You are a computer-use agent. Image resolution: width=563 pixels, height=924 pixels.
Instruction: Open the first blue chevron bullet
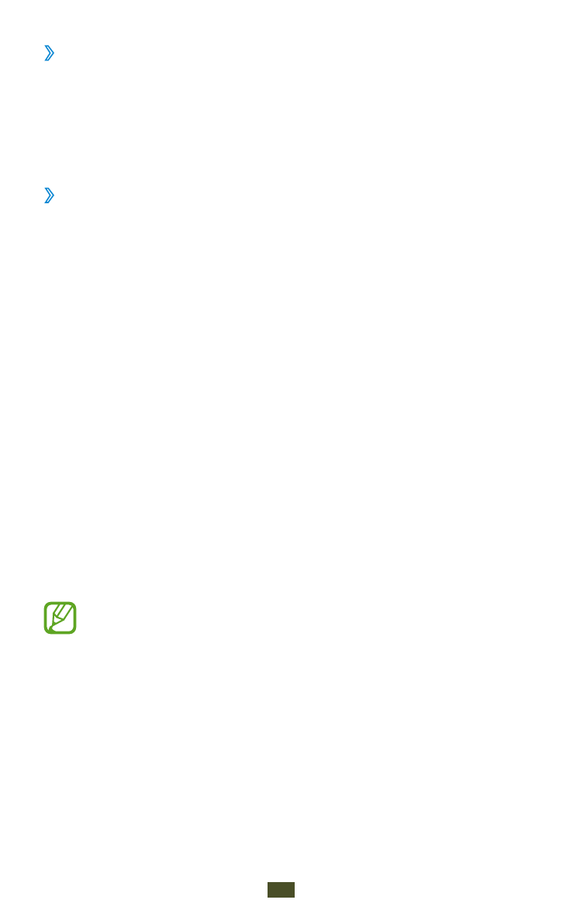50,54
